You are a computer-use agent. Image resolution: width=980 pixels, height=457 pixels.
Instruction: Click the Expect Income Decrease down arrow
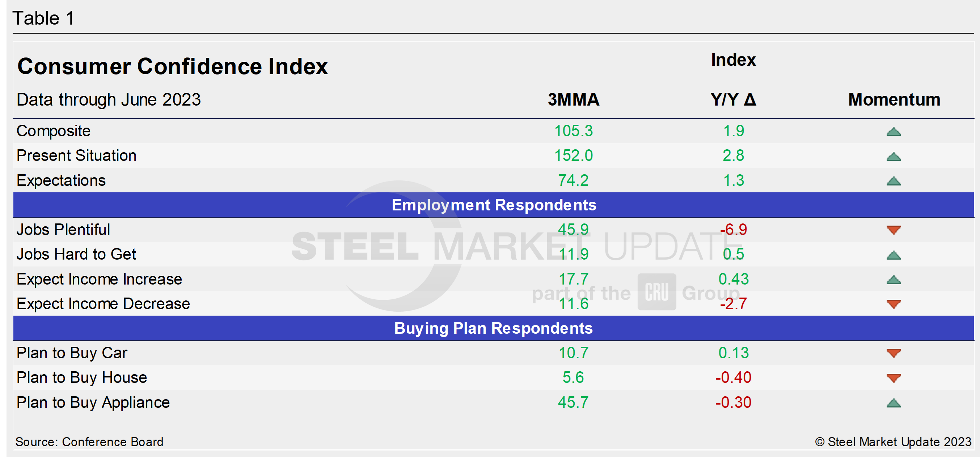pos(893,303)
